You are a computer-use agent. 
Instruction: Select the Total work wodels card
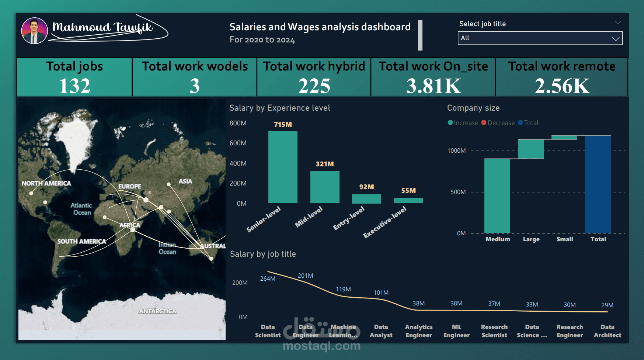195,77
